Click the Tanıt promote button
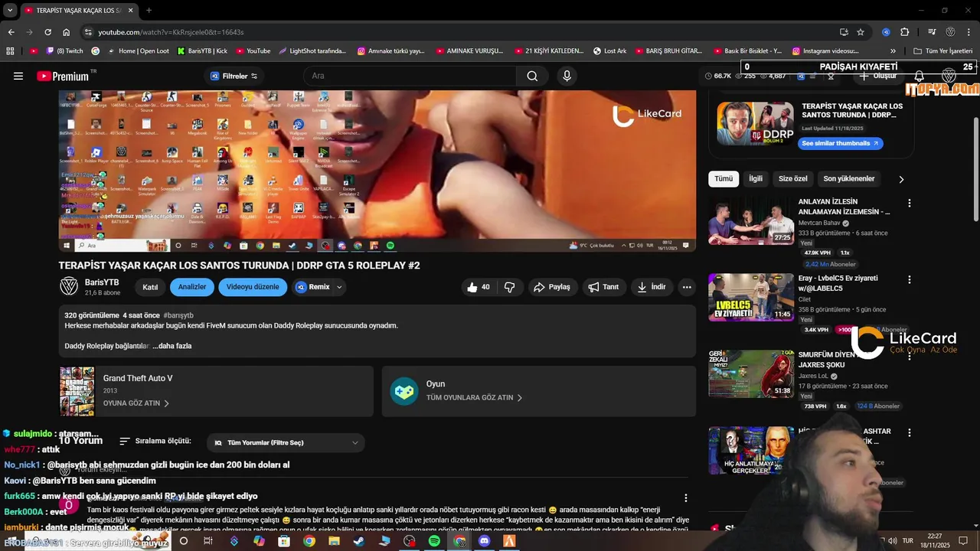 click(x=603, y=287)
